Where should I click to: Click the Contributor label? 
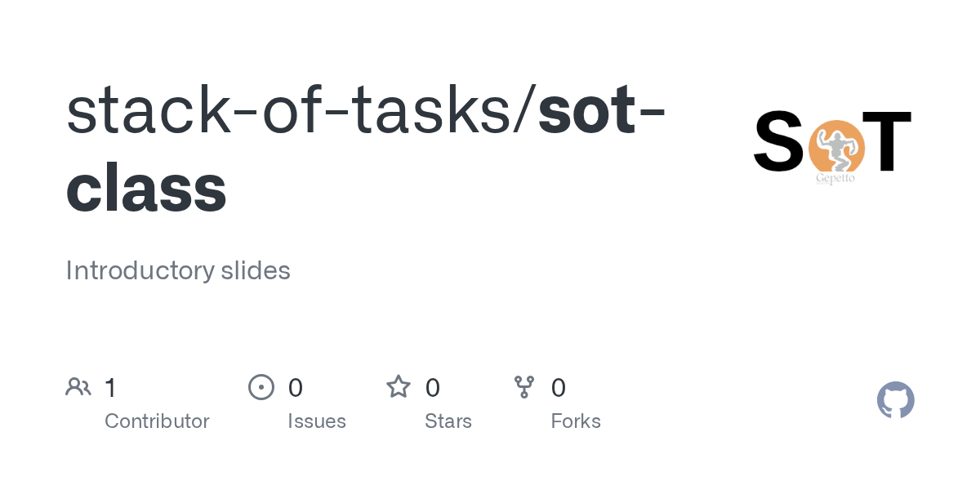[x=157, y=421]
